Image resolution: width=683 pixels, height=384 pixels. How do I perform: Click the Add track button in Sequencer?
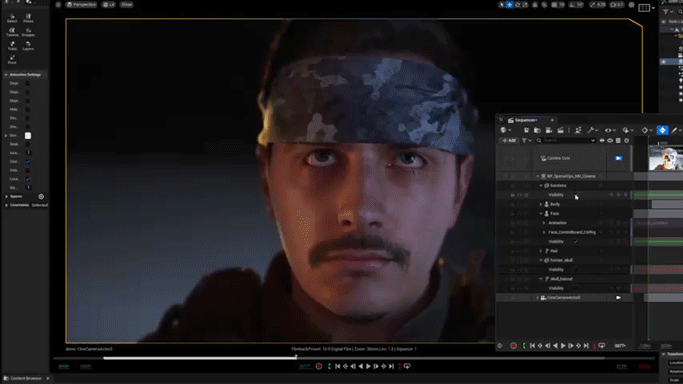(x=509, y=141)
